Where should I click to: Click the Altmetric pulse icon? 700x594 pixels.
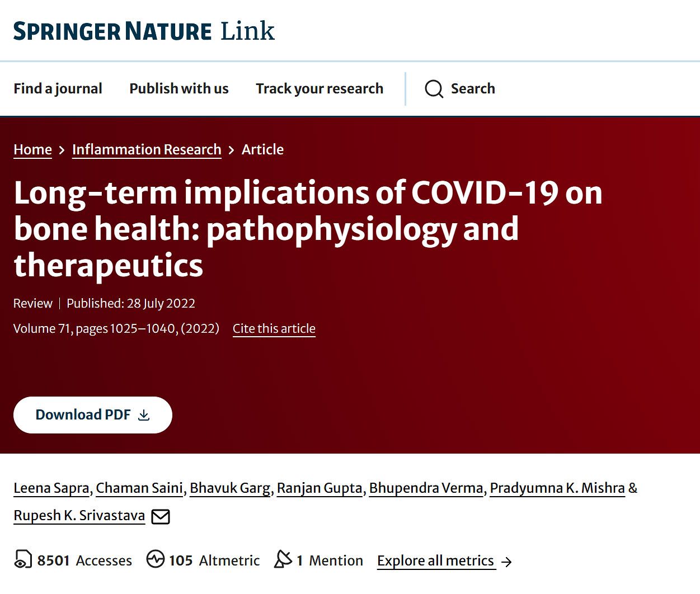coord(156,559)
